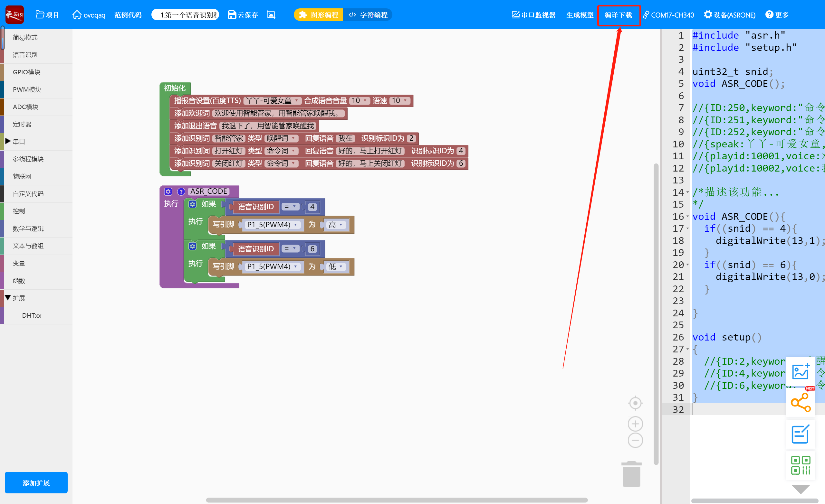Click code editor horizontal scrollbar
825x504 pixels.
[755, 501]
